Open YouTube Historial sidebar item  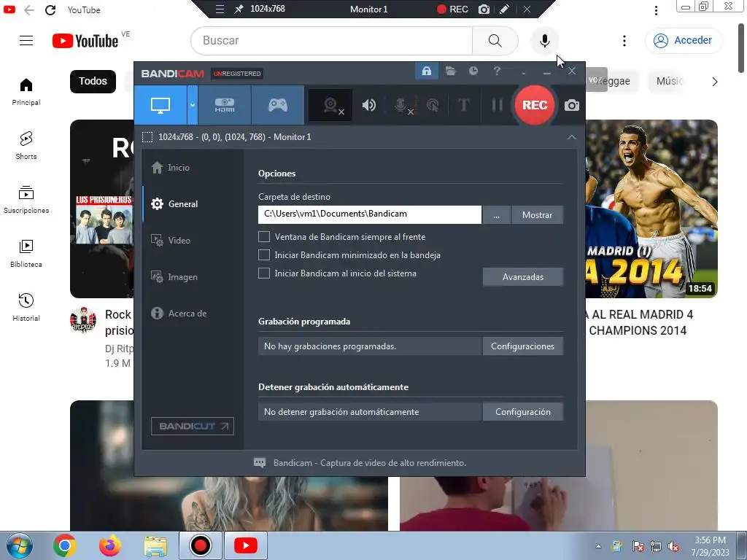pyautogui.click(x=26, y=308)
